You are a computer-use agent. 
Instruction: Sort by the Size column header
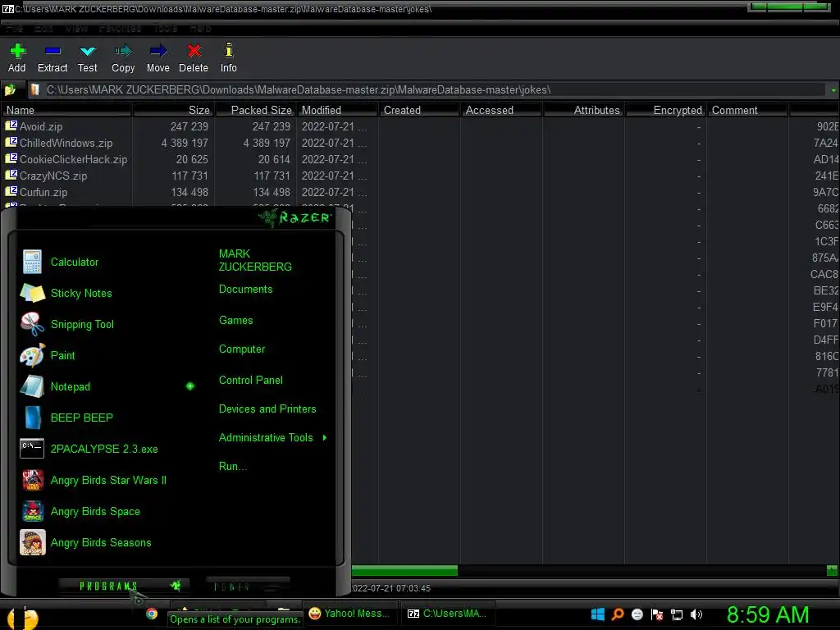point(174,110)
